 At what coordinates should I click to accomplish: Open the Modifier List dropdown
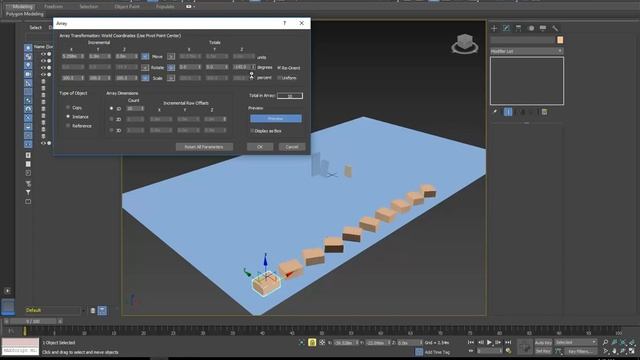coord(527,51)
